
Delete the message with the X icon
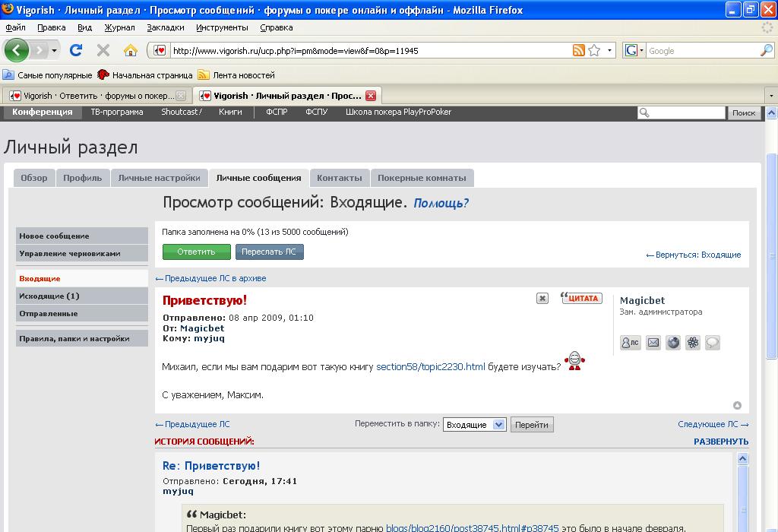point(542,299)
